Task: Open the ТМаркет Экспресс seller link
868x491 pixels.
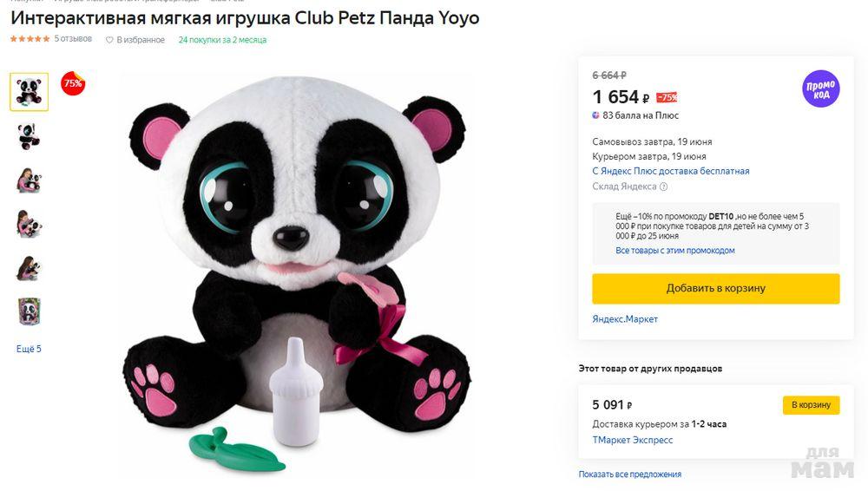Action: tap(632, 440)
